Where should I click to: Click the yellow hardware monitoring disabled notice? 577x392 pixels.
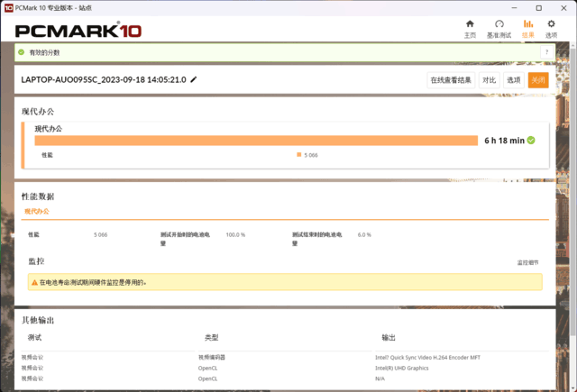[x=285, y=282]
